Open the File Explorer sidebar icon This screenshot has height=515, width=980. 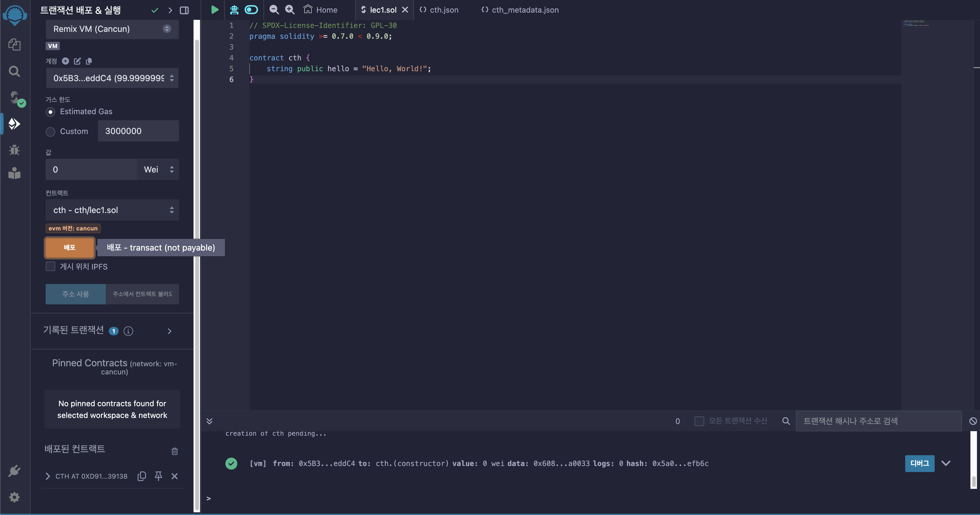coord(14,44)
